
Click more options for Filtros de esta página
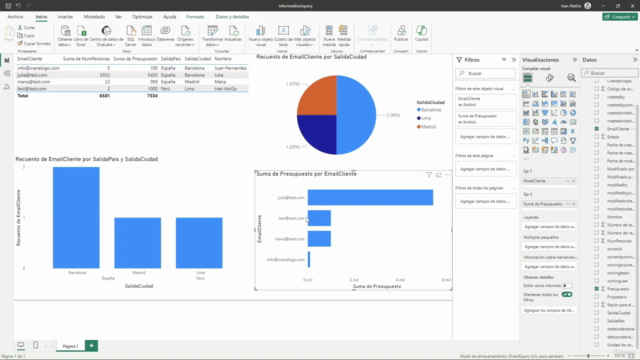pos(513,156)
